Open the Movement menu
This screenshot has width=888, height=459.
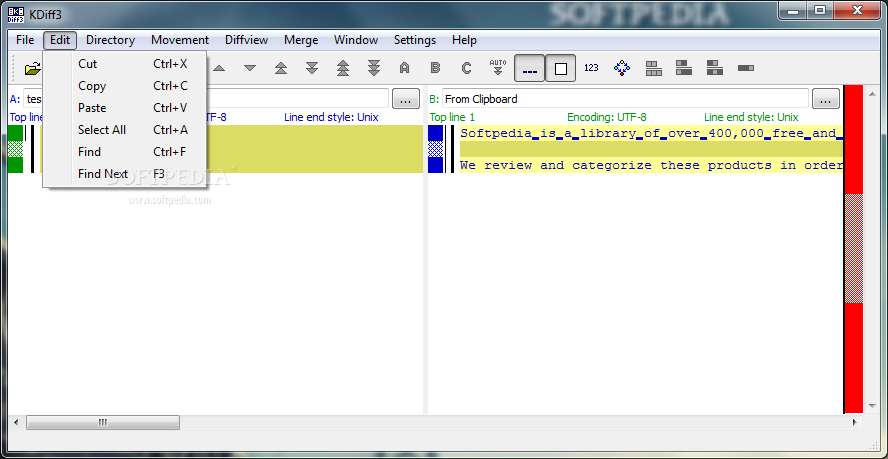point(180,40)
